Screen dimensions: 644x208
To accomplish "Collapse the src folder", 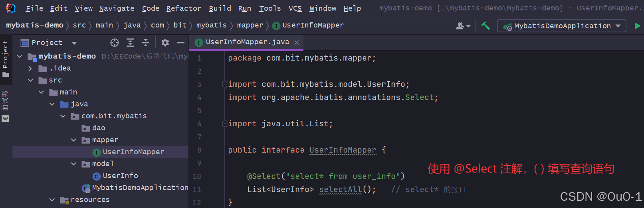I will pyautogui.click(x=30, y=80).
